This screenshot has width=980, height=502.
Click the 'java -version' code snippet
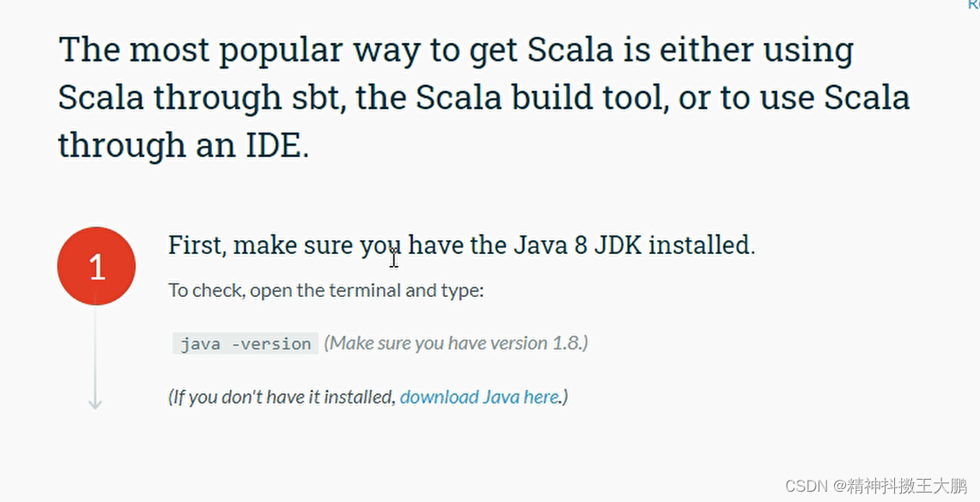click(245, 343)
